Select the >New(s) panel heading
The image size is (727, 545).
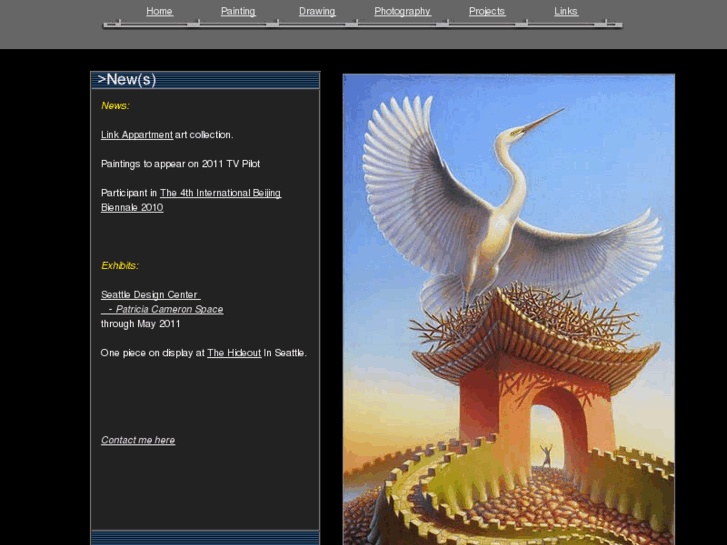click(x=127, y=79)
